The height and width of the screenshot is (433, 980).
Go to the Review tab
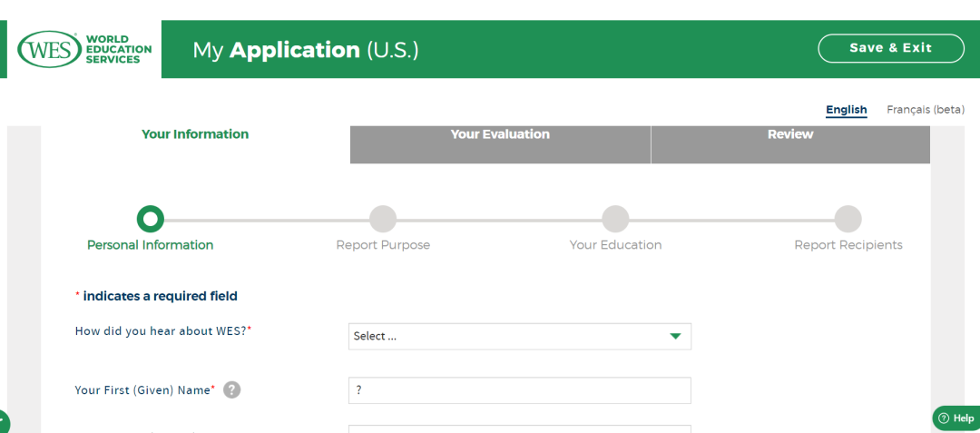click(790, 134)
